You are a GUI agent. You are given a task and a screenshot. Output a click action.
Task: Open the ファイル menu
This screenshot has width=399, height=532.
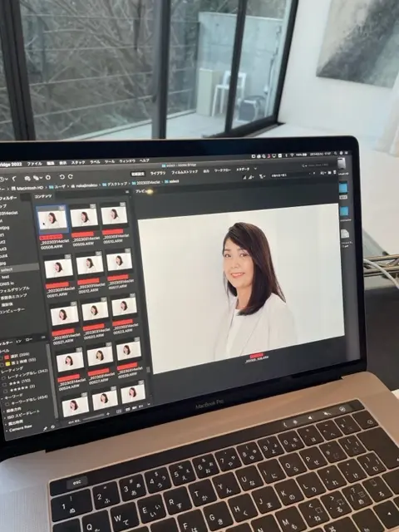tap(34, 163)
